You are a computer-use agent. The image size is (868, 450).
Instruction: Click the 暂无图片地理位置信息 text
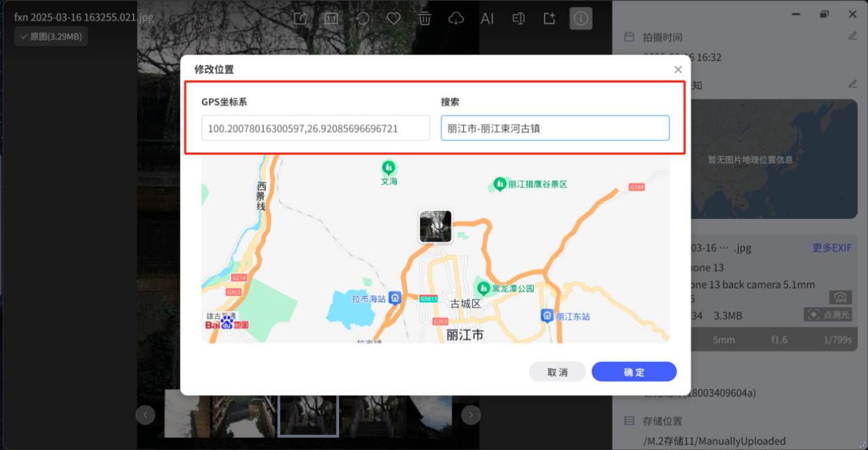750,160
